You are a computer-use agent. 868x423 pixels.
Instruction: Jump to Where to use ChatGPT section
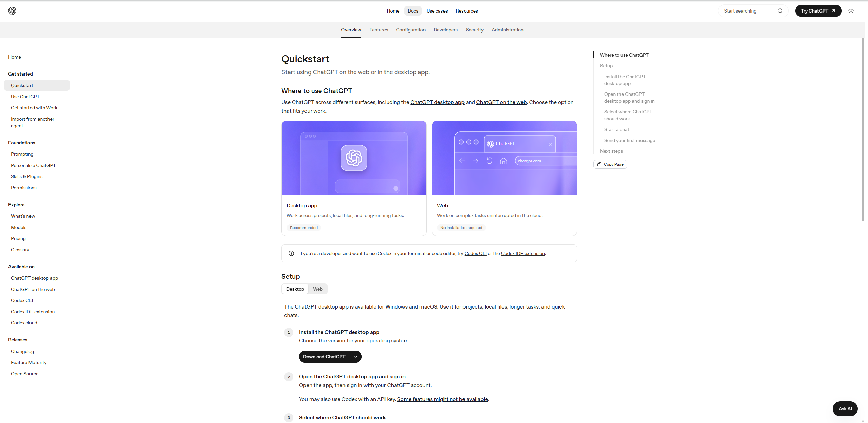pyautogui.click(x=624, y=55)
